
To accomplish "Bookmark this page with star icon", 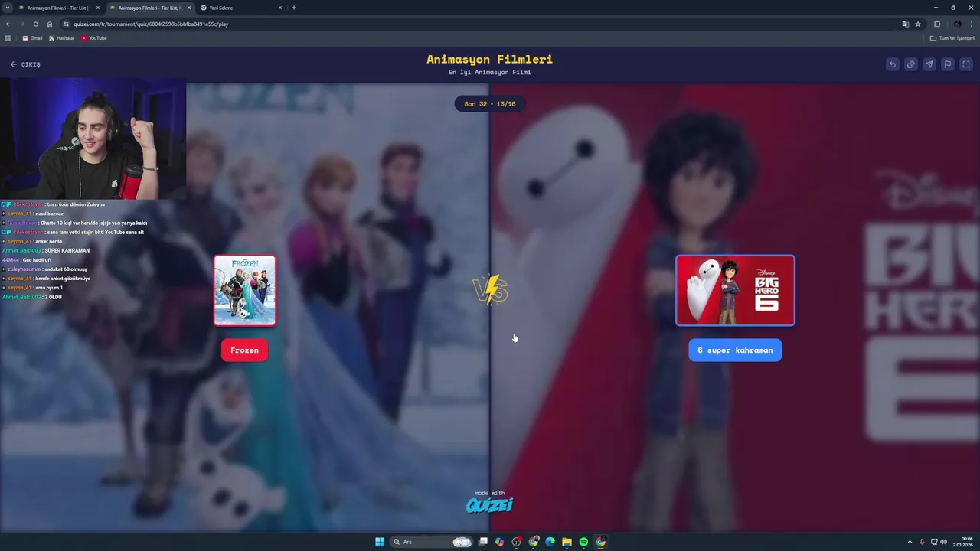I will point(918,24).
